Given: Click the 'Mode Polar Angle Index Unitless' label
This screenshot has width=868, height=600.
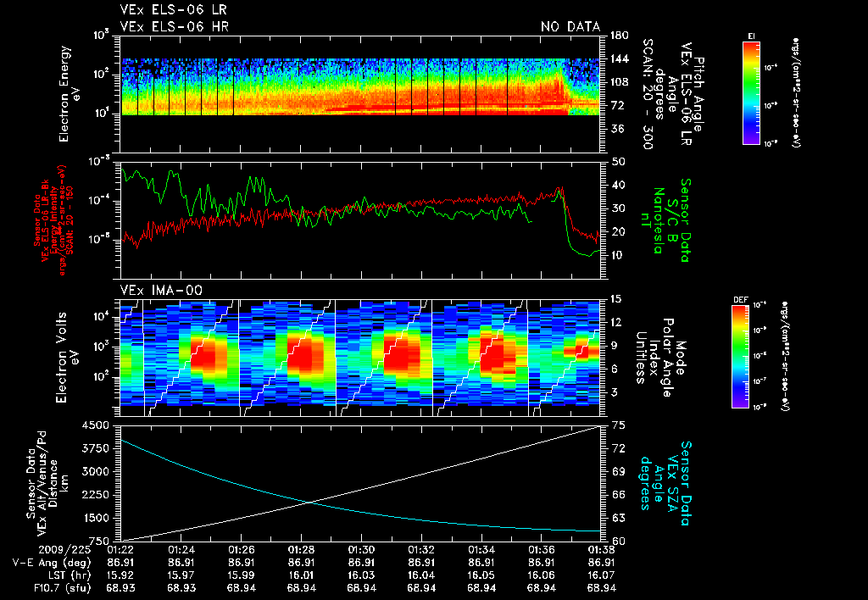Looking at the screenshot, I should tap(660, 357).
